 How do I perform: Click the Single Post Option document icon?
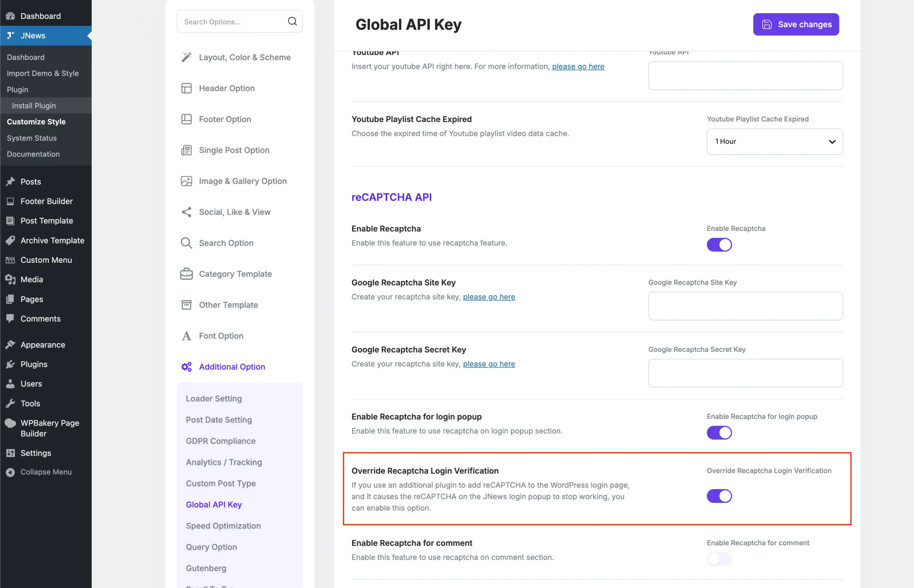186,150
